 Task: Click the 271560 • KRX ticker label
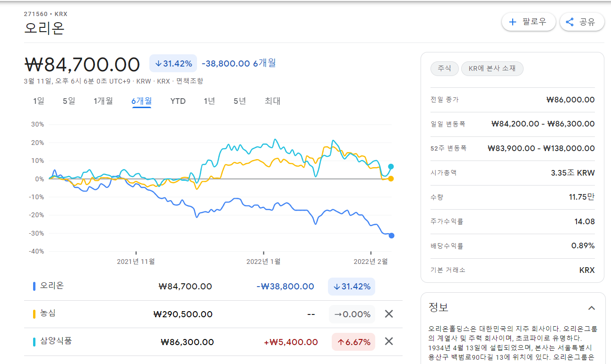46,14
